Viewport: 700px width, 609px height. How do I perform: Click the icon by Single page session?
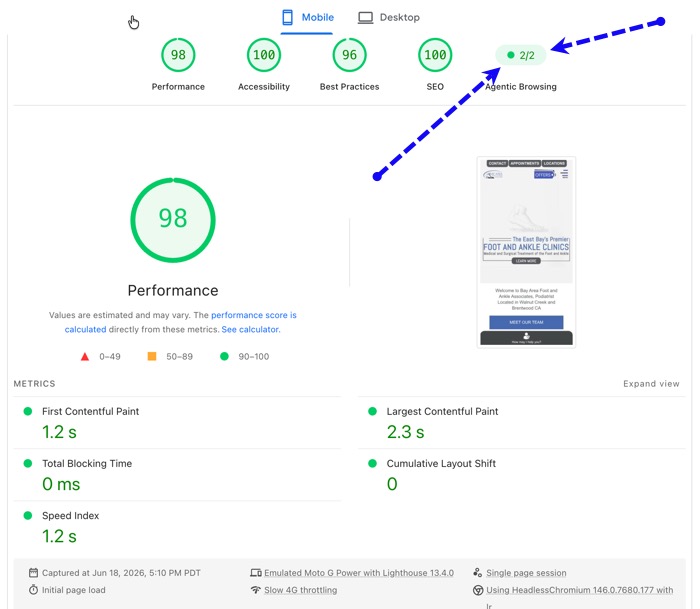click(x=478, y=572)
